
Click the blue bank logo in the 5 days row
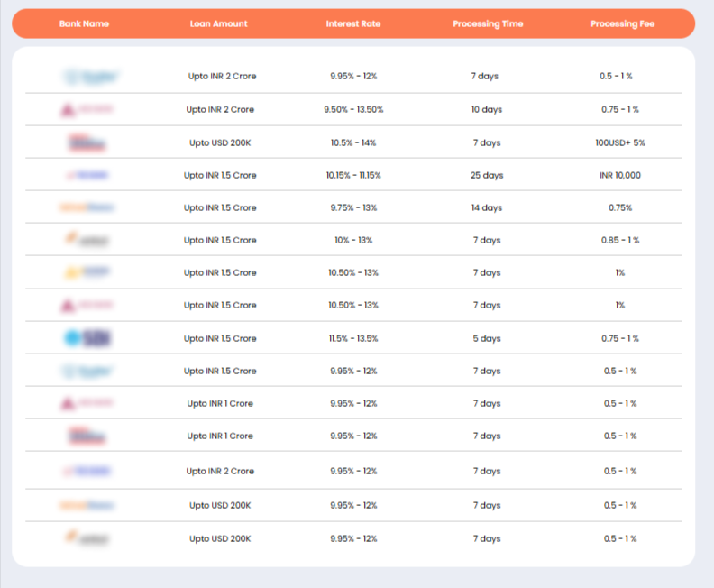tap(87, 337)
